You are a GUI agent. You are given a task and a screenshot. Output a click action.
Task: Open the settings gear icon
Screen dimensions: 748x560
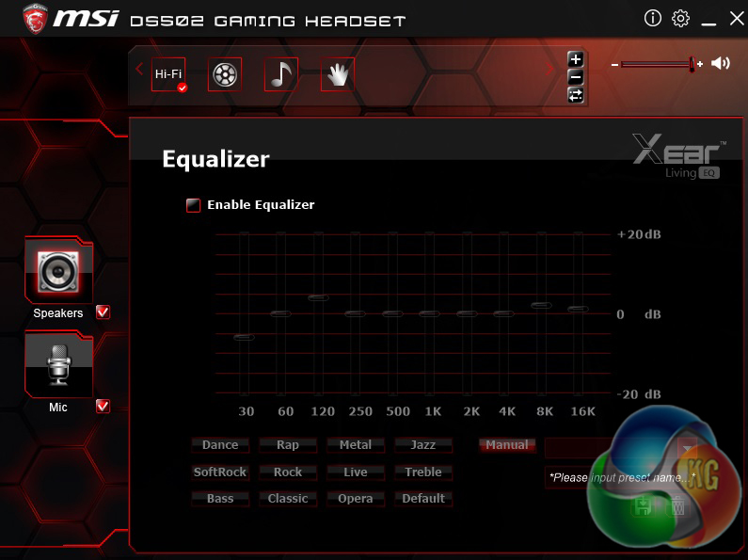pos(681,19)
